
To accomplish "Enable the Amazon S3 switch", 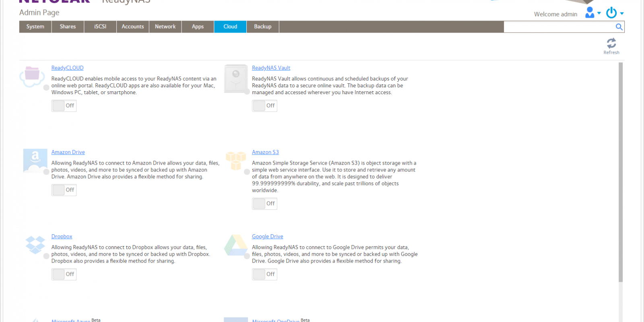I will tap(264, 204).
